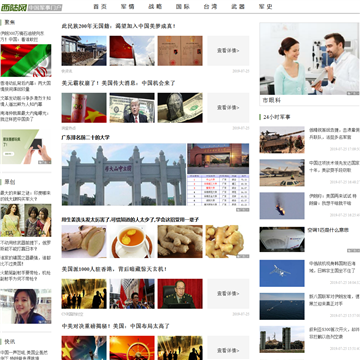Click the 原创 section heading
Image resolution: width=360 pixels, height=360 pixels.
click(x=10, y=182)
